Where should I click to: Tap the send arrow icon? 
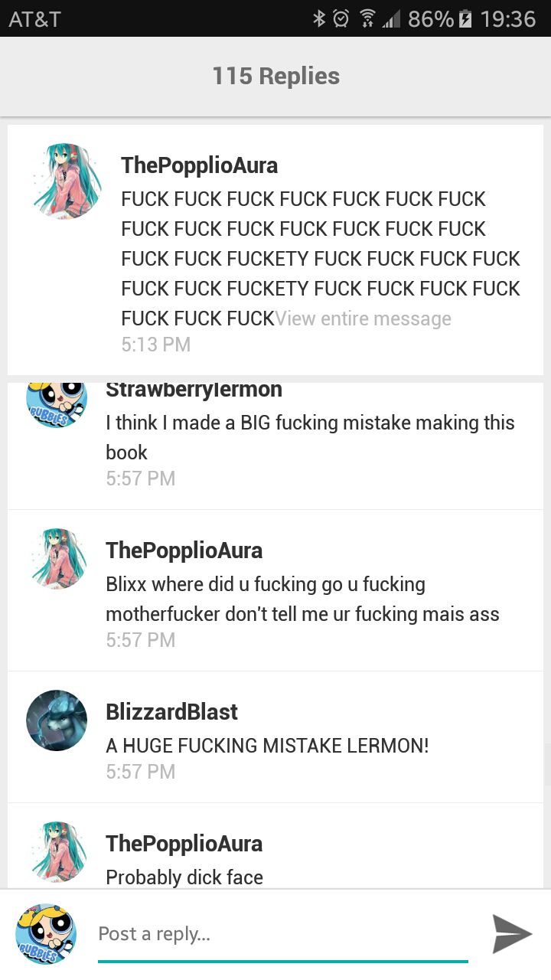[512, 933]
